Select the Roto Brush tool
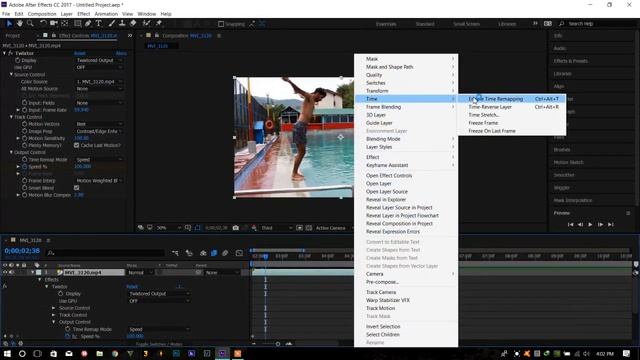 [x=146, y=24]
